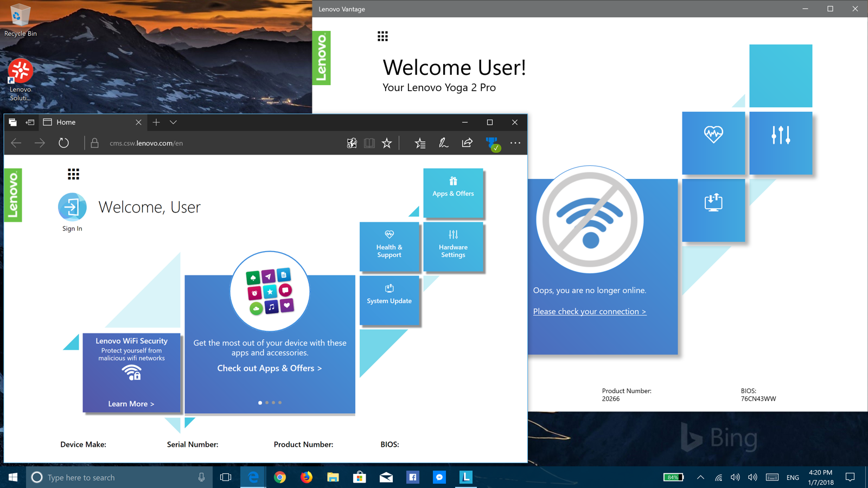Share this page from Edge
Image resolution: width=868 pixels, height=488 pixels.
(467, 143)
